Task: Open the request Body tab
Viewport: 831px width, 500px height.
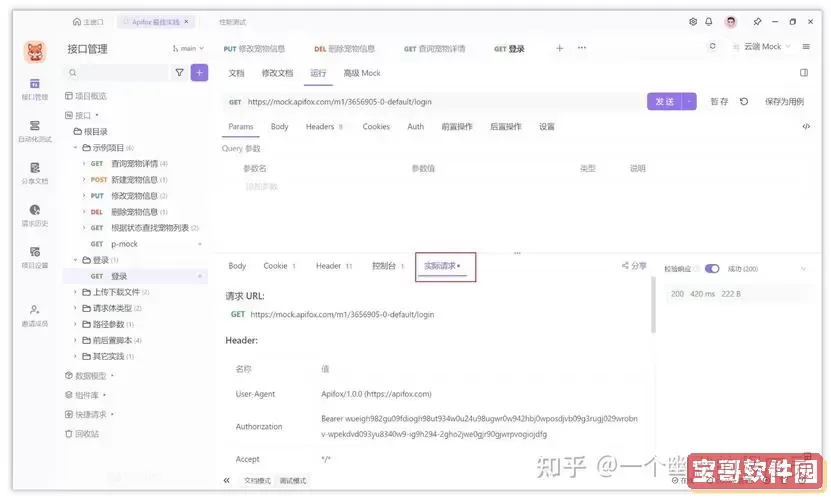Action: 279,127
